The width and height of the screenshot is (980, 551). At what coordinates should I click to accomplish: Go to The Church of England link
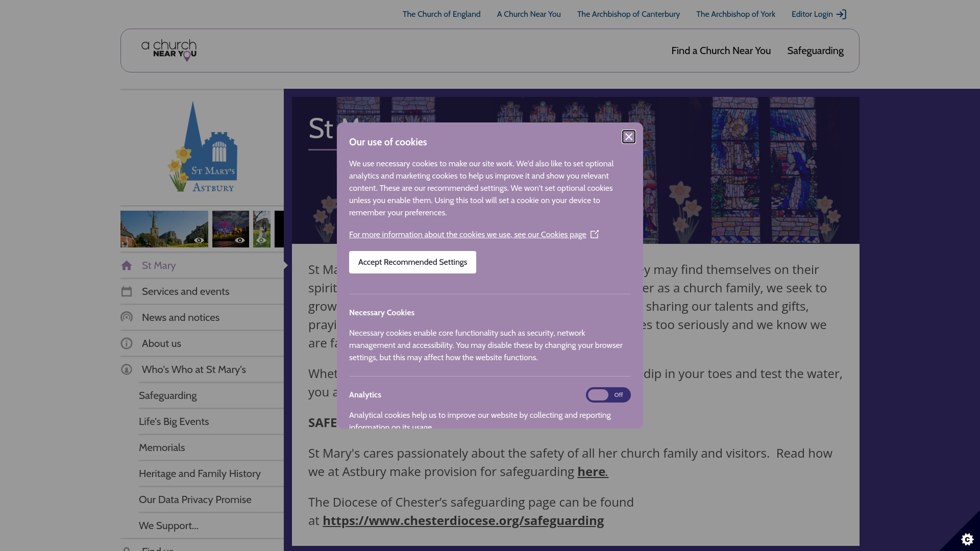pos(442,14)
